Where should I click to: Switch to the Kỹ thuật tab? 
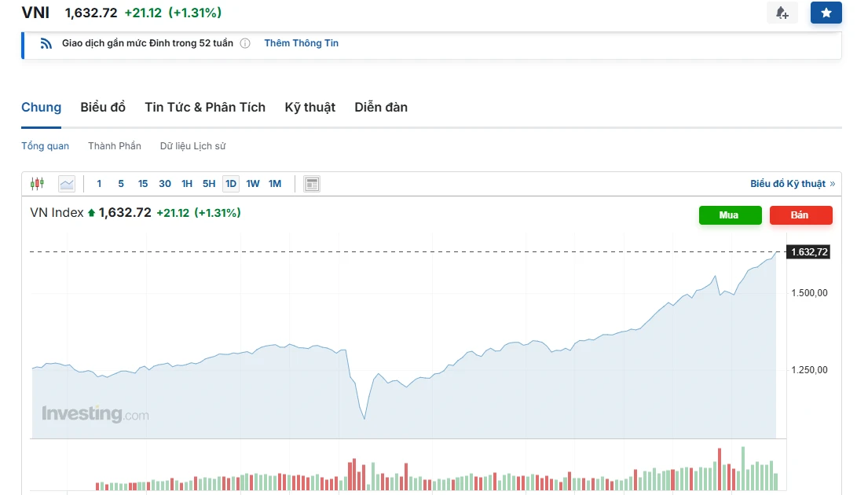point(309,107)
